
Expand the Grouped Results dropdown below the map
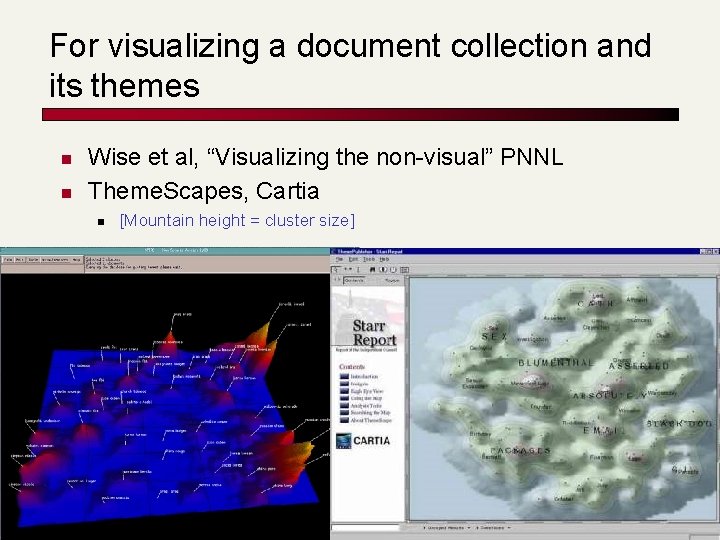pyautogui.click(x=447, y=528)
